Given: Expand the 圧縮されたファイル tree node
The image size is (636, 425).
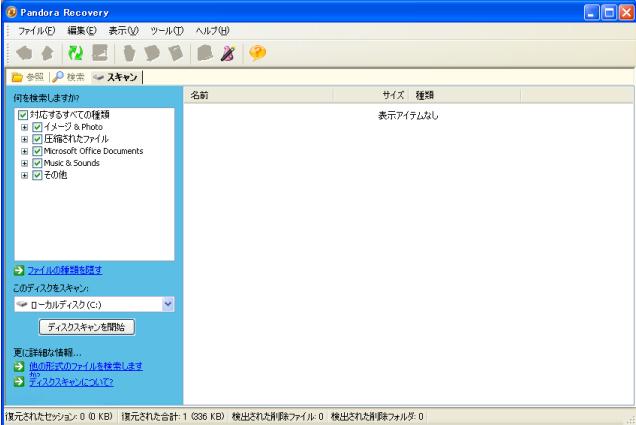Looking at the screenshot, I should tap(24, 140).
